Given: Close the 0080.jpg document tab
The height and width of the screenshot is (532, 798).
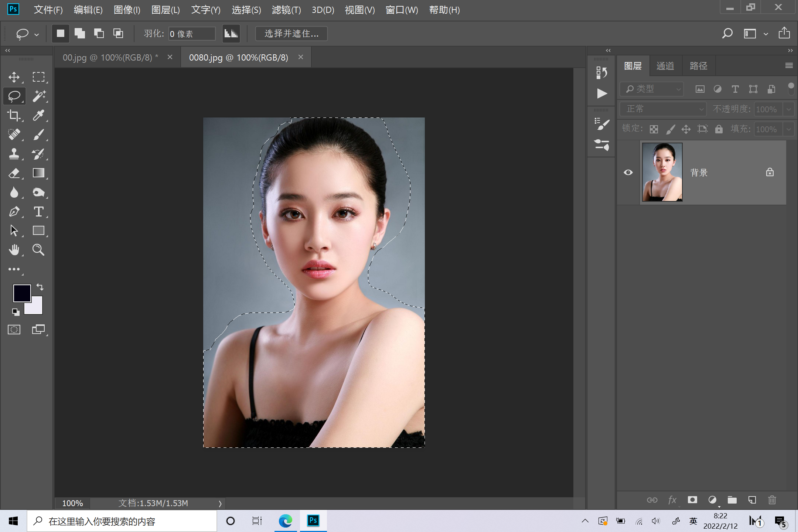Looking at the screenshot, I should [301, 57].
